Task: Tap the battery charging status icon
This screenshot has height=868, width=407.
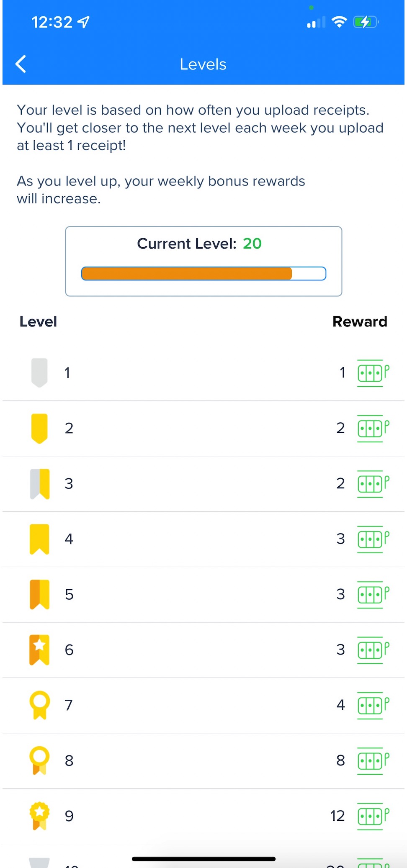Action: coord(366,22)
